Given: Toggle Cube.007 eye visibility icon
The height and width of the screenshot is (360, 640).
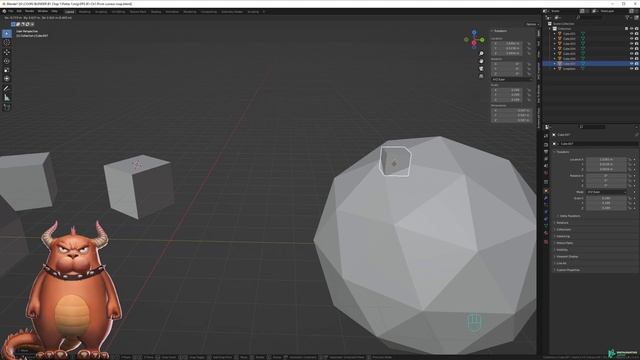Looking at the screenshot, I should click(x=631, y=64).
